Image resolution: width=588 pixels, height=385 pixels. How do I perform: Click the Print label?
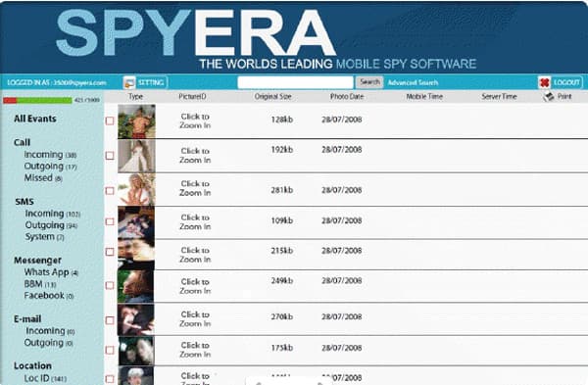564,96
